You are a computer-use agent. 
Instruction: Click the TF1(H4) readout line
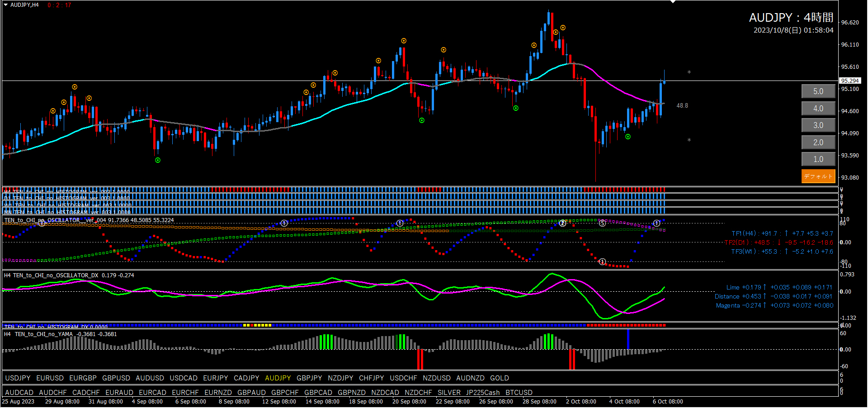(782, 233)
